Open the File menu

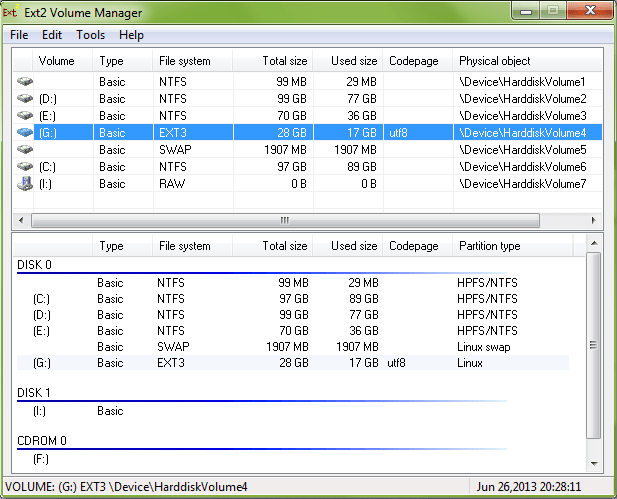coord(19,35)
